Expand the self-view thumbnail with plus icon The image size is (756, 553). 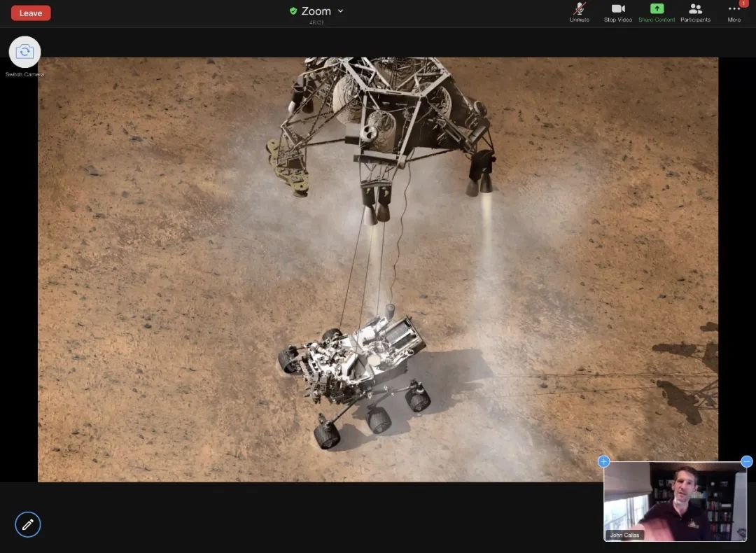click(603, 461)
